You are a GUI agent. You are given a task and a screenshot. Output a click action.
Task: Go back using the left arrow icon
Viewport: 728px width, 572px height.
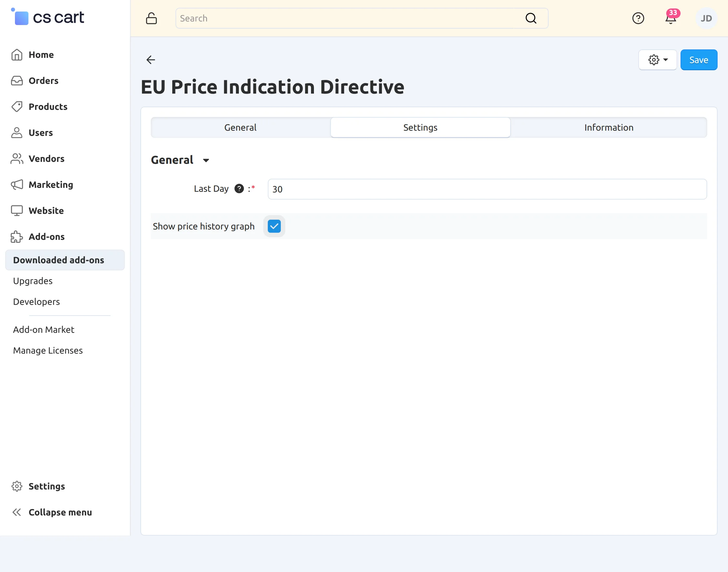click(x=151, y=60)
